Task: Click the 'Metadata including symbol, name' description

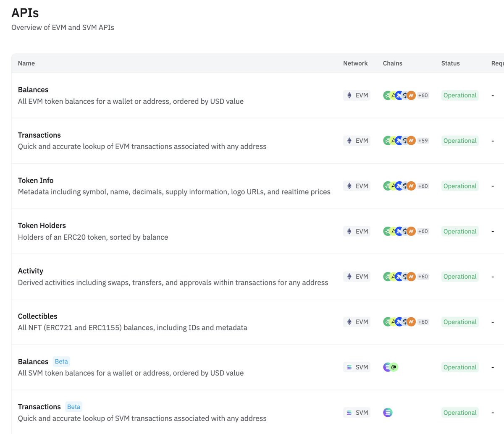Action: pos(174,192)
